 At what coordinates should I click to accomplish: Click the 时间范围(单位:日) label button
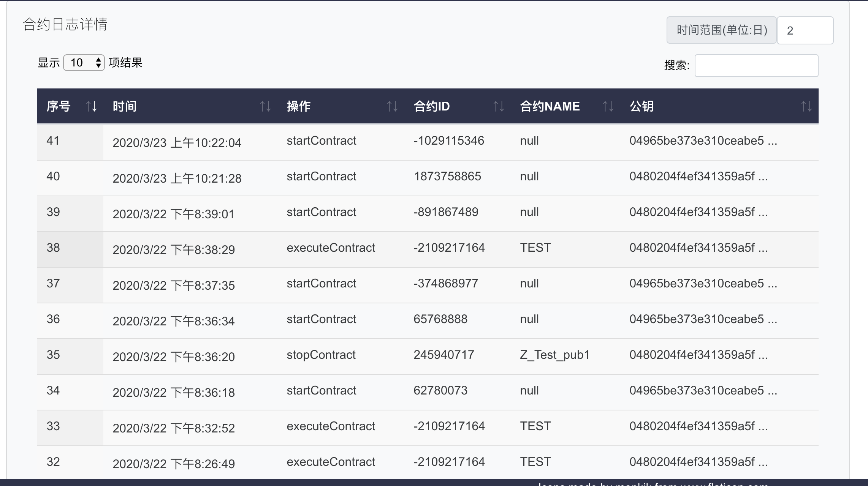pos(721,30)
